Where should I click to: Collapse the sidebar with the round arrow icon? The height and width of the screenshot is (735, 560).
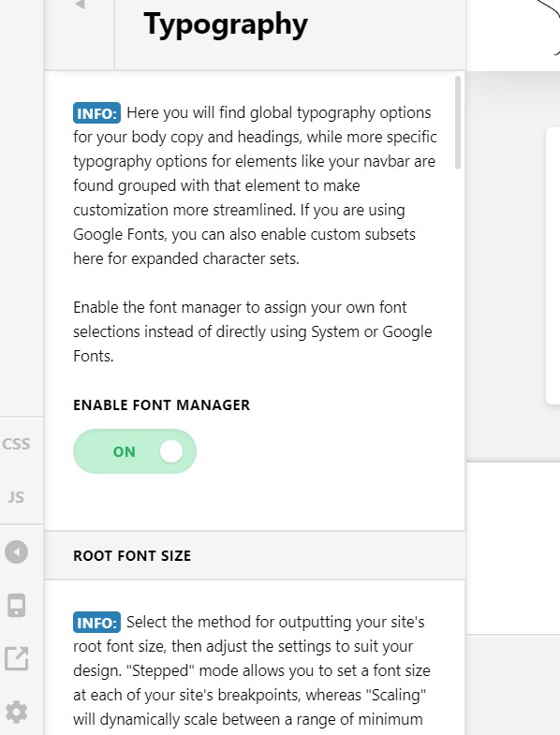point(17,551)
